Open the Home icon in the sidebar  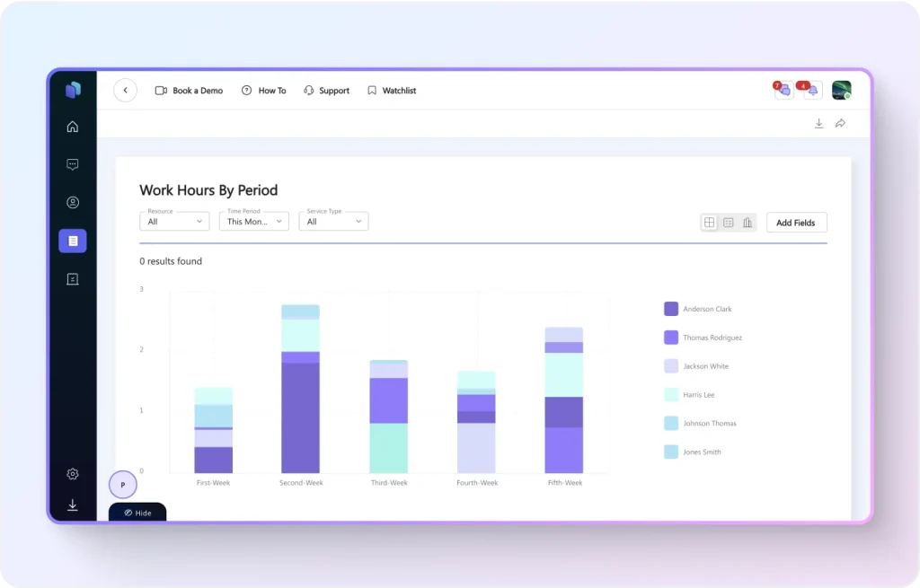pos(73,127)
